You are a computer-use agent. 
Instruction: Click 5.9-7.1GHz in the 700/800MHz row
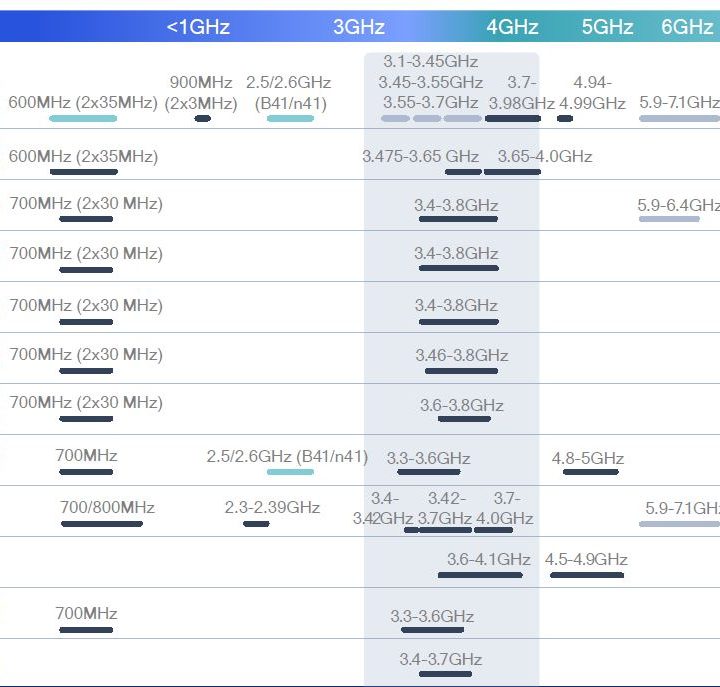tap(682, 508)
